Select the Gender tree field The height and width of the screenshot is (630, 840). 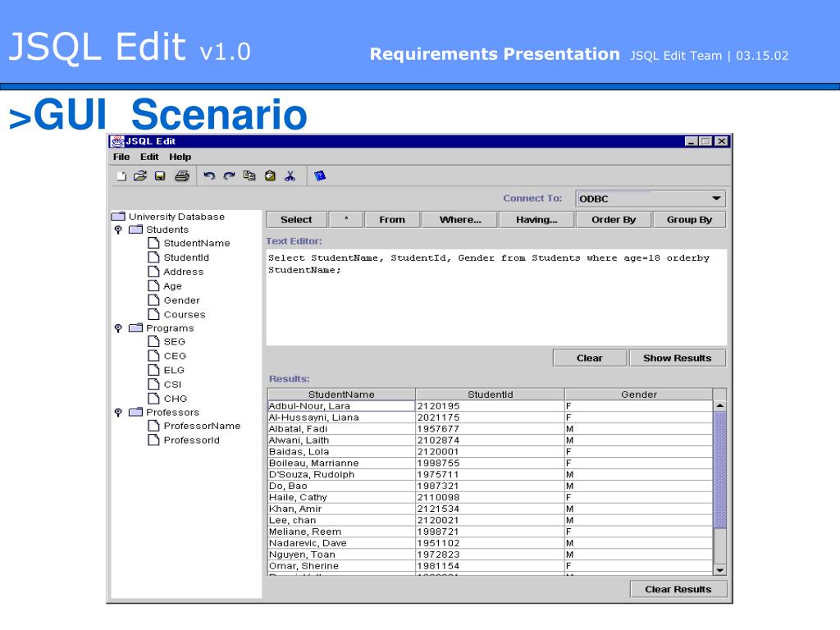181,300
